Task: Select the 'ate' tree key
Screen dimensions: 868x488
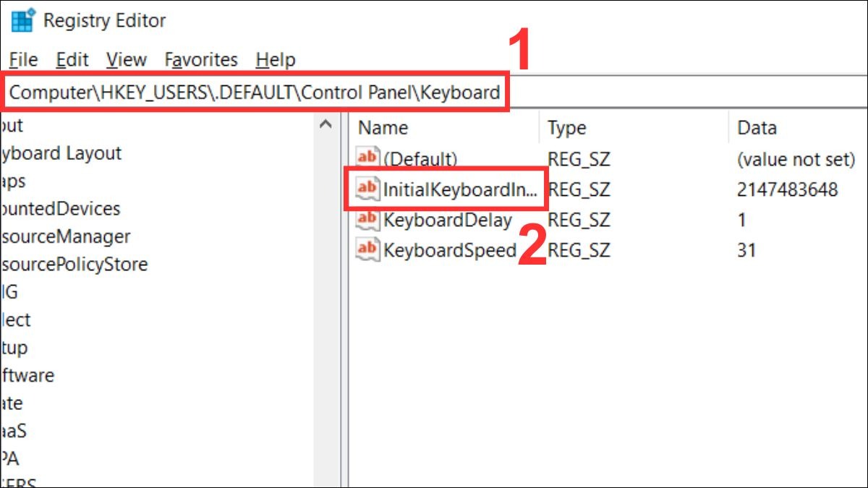Action: [x=12, y=403]
